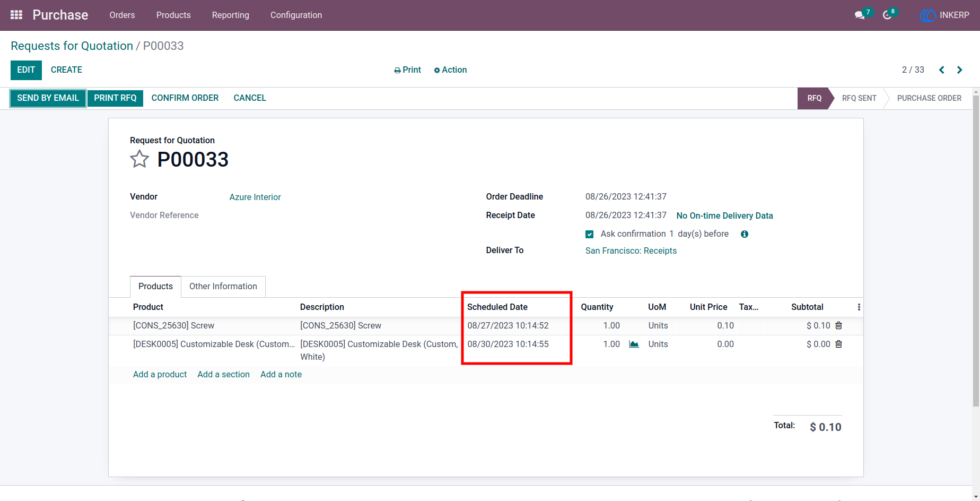Screen dimensions: 980x501
Task: Delete the Screw order line
Action: click(838, 325)
